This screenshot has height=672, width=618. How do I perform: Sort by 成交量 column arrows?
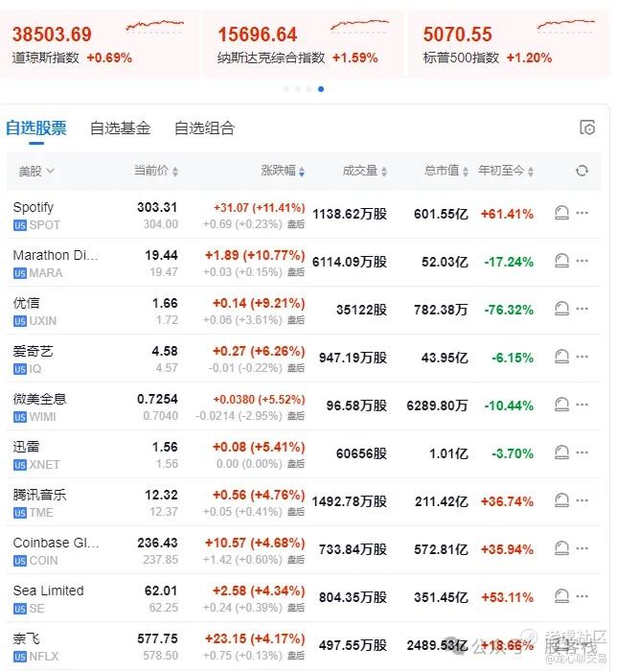tap(383, 172)
